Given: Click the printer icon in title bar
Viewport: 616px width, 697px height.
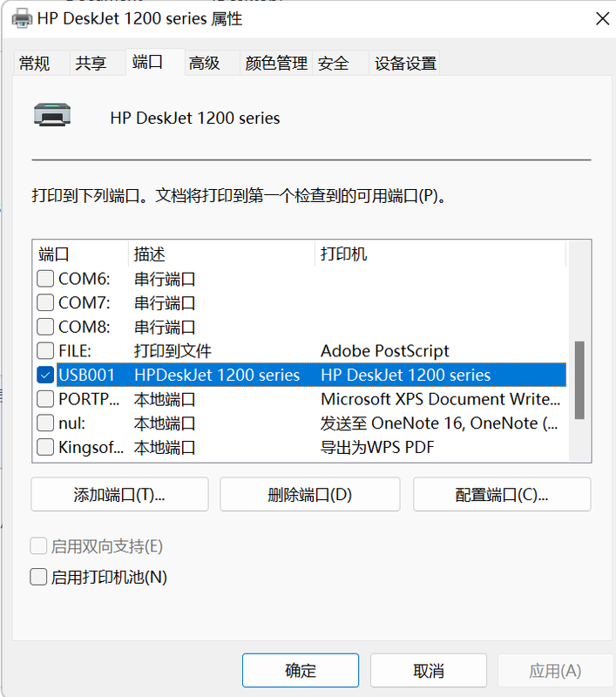Looking at the screenshot, I should pos(21,18).
